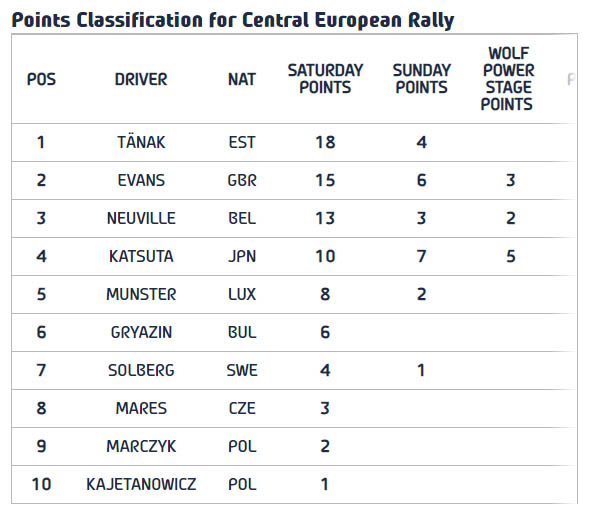This screenshot has height=517, width=595.
Task: Select the MUNSTER driver row
Action: pos(294,294)
